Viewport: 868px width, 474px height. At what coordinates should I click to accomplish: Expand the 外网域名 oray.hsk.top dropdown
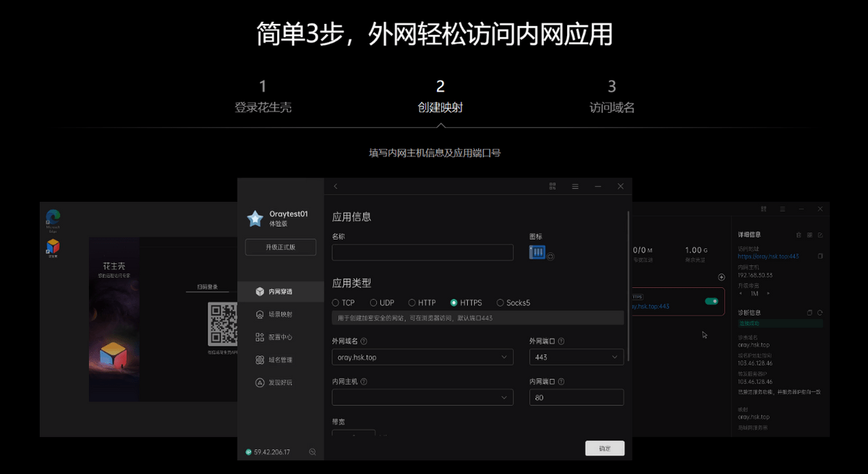pos(422,357)
